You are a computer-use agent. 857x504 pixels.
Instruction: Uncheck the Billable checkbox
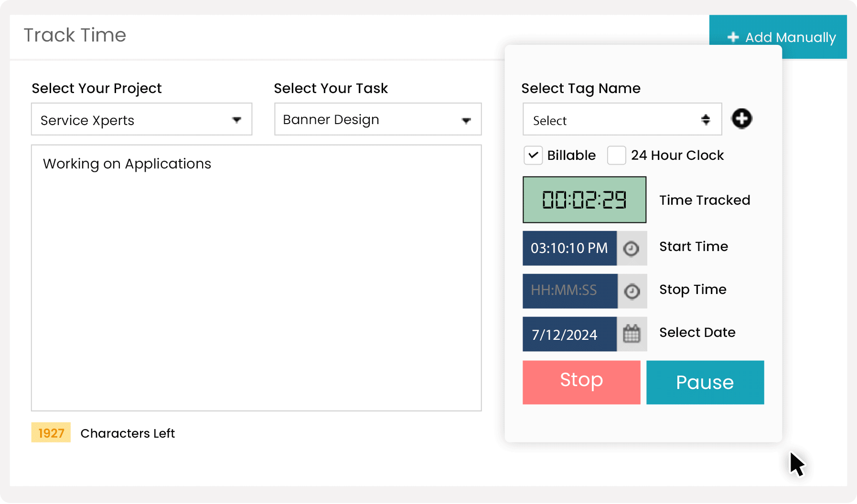533,155
